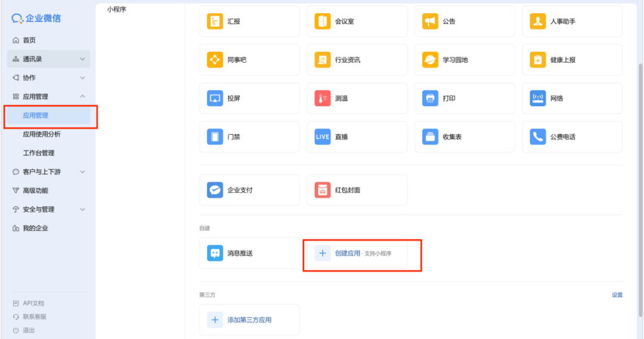Open the 网络 router icon
The image size is (644, 339).
[x=538, y=98]
